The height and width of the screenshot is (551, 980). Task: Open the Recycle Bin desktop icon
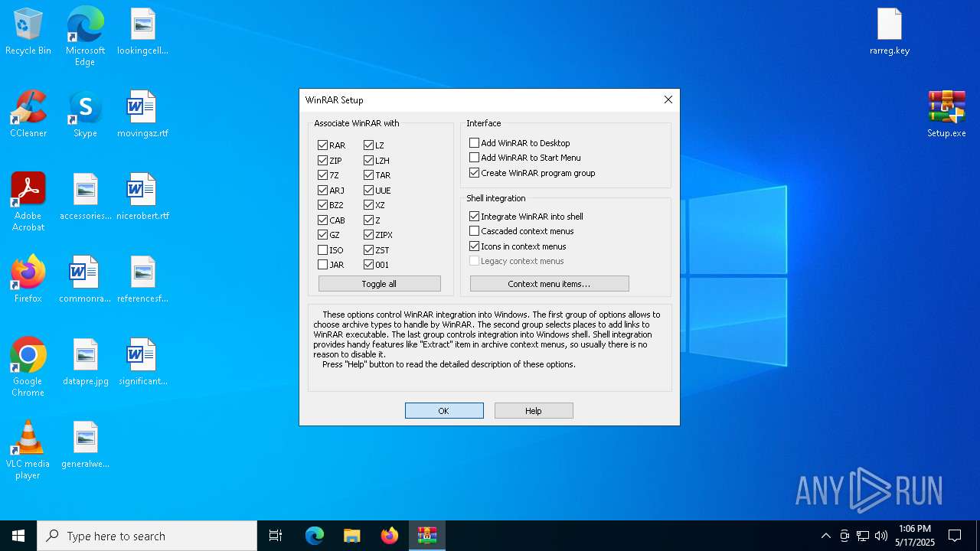[x=28, y=32]
